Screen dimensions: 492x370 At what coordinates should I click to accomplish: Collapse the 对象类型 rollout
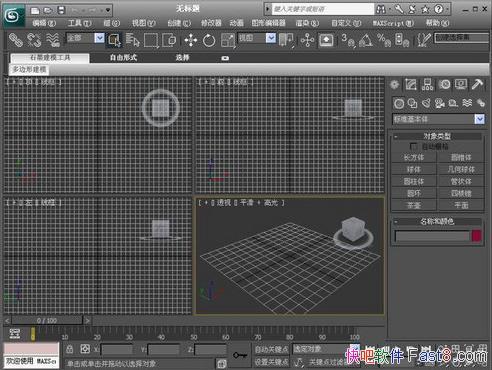[x=437, y=136]
